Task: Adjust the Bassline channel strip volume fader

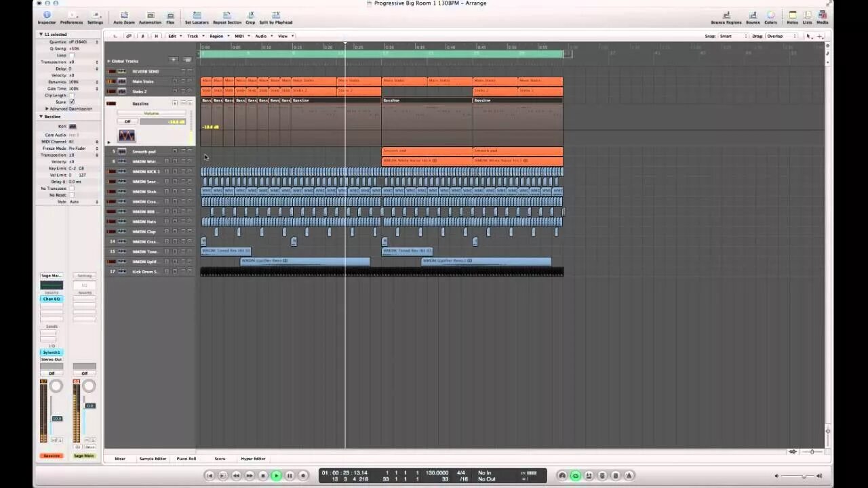Action: 57,419
